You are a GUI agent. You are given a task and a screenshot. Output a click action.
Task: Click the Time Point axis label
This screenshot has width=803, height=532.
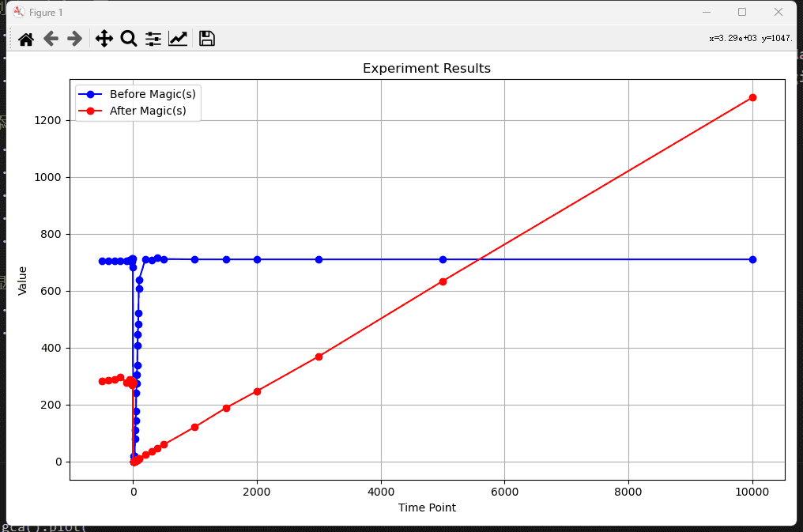(x=427, y=507)
